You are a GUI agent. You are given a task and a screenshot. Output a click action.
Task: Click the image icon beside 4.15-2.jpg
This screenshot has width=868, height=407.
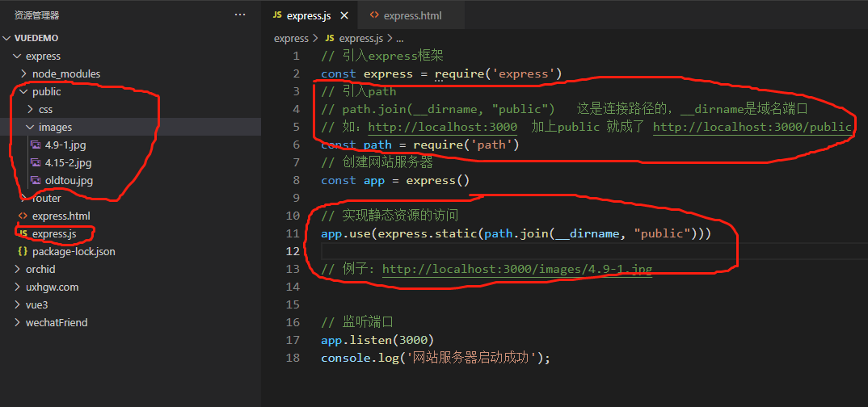[36, 162]
